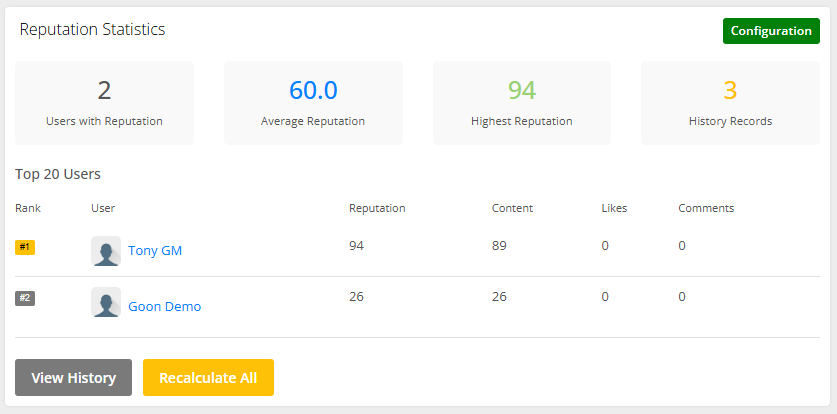Viewport: 837px width, 414px height.
Task: Open Tony GM's user profile link
Action: click(155, 251)
